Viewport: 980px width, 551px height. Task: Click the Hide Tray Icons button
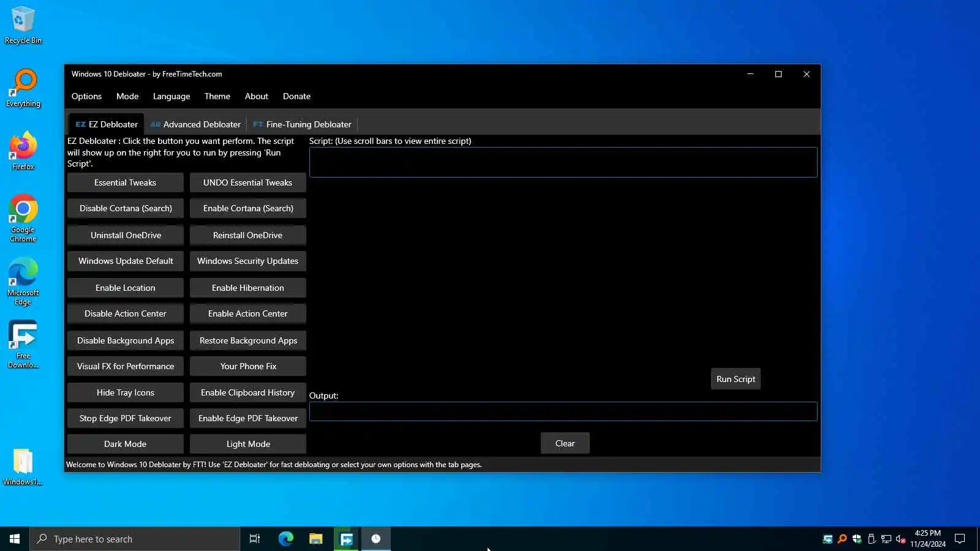coord(126,392)
